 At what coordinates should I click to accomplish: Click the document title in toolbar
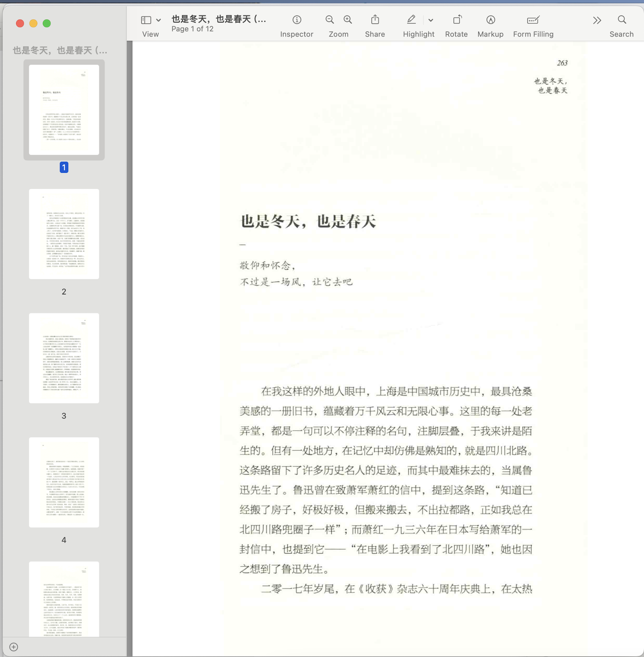coord(218,19)
